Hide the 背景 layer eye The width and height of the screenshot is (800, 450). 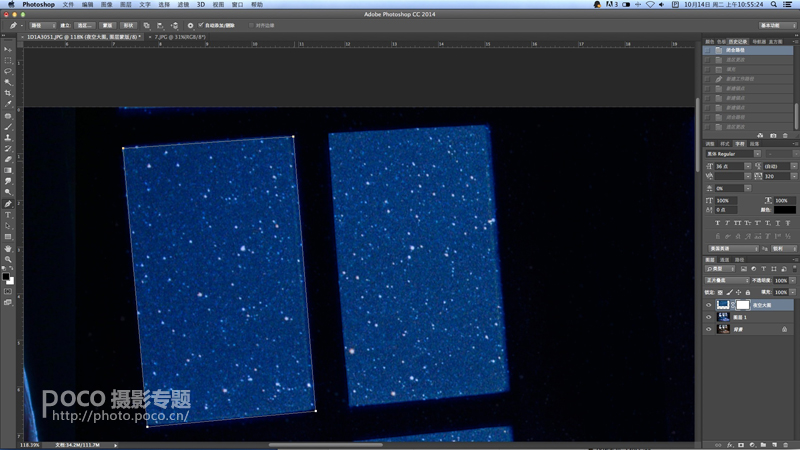click(x=708, y=329)
